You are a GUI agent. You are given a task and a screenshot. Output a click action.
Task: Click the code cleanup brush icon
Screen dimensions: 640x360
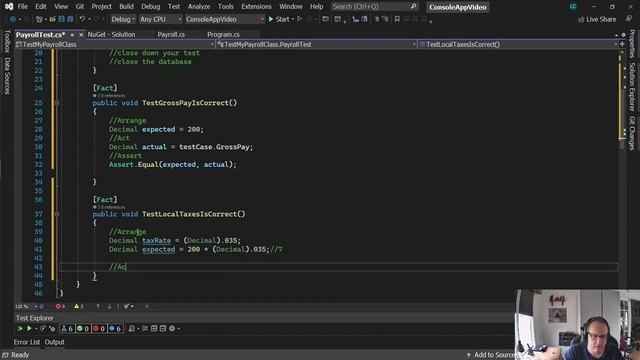[127, 306]
